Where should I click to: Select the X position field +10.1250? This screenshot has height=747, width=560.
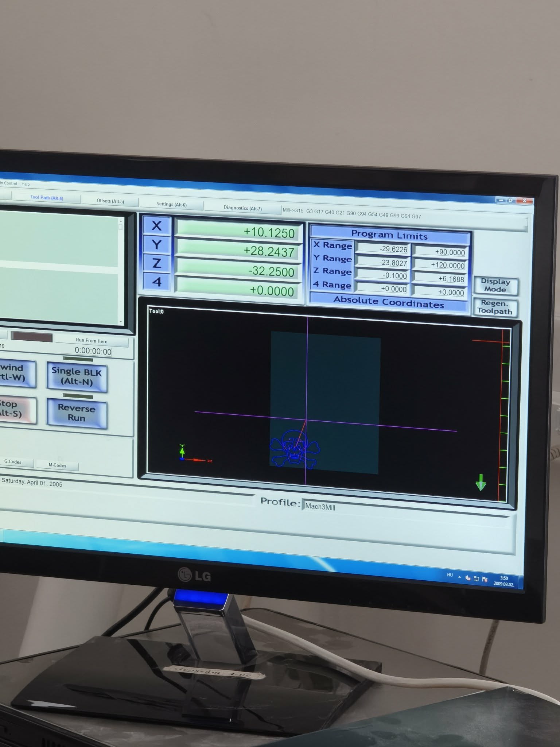click(239, 232)
